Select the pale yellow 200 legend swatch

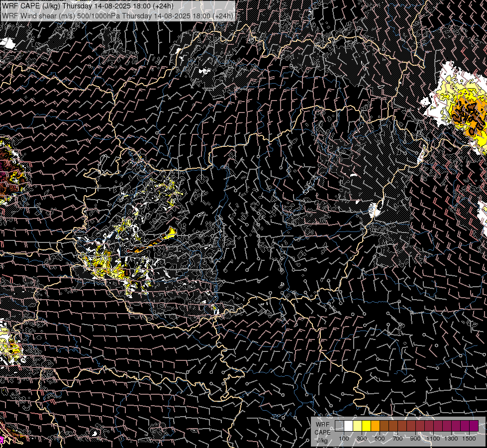point(358,426)
